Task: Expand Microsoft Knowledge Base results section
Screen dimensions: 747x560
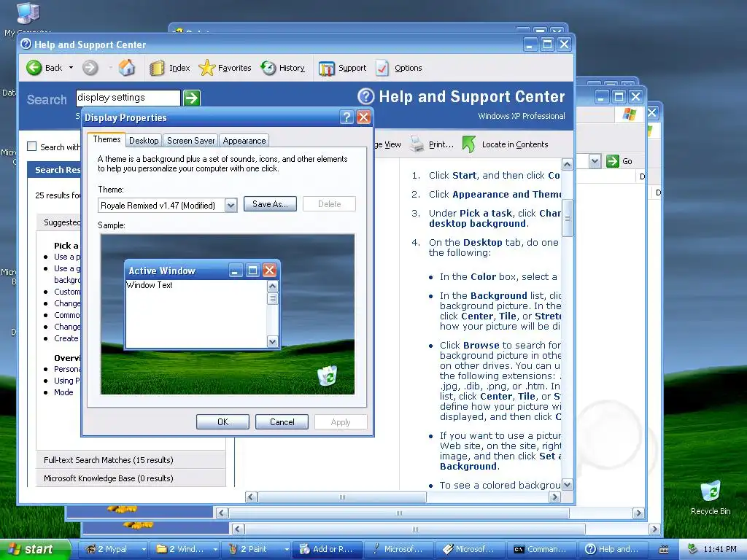Action: tap(131, 478)
